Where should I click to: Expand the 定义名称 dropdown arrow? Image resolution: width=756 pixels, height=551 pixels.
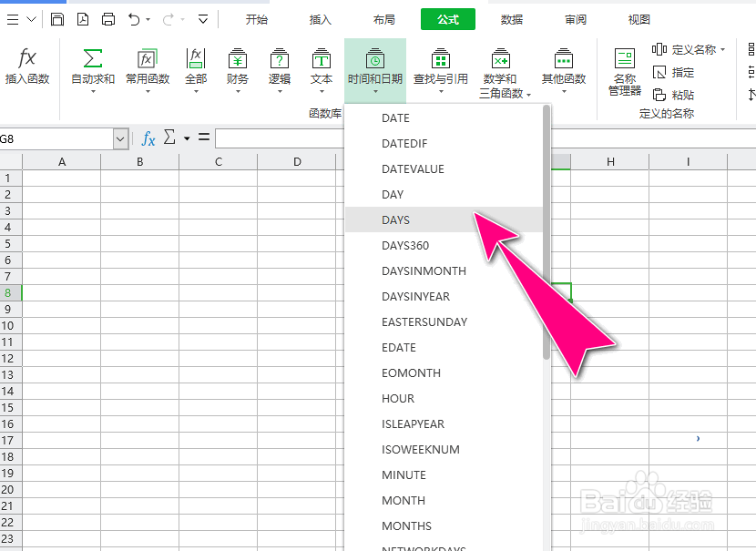[x=722, y=50]
